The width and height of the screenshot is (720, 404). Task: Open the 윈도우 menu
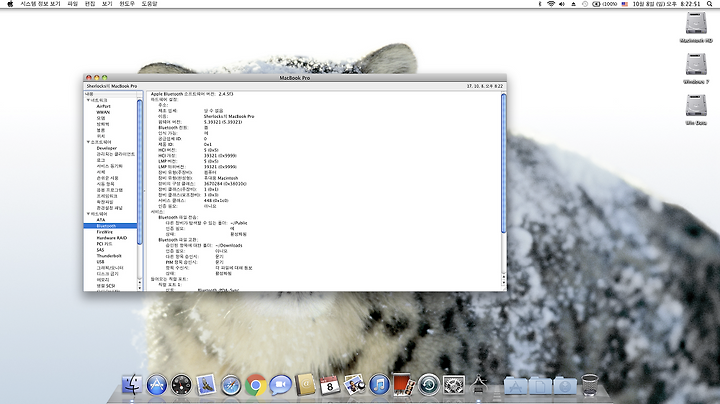pyautogui.click(x=127, y=4)
